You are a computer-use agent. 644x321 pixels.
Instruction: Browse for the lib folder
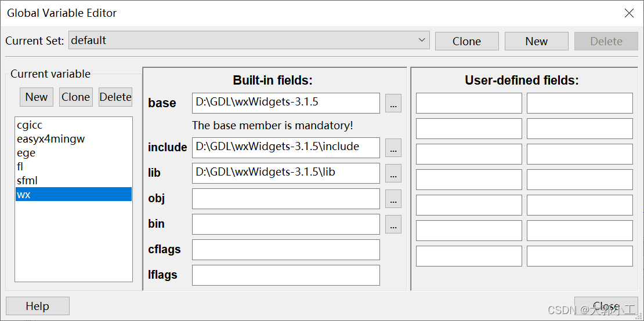[x=393, y=173]
